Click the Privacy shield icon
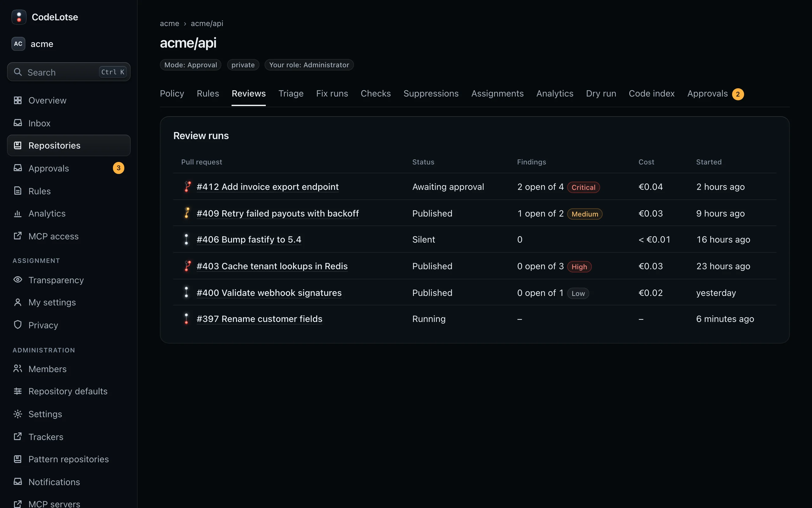Image resolution: width=812 pixels, height=508 pixels. pyautogui.click(x=18, y=325)
